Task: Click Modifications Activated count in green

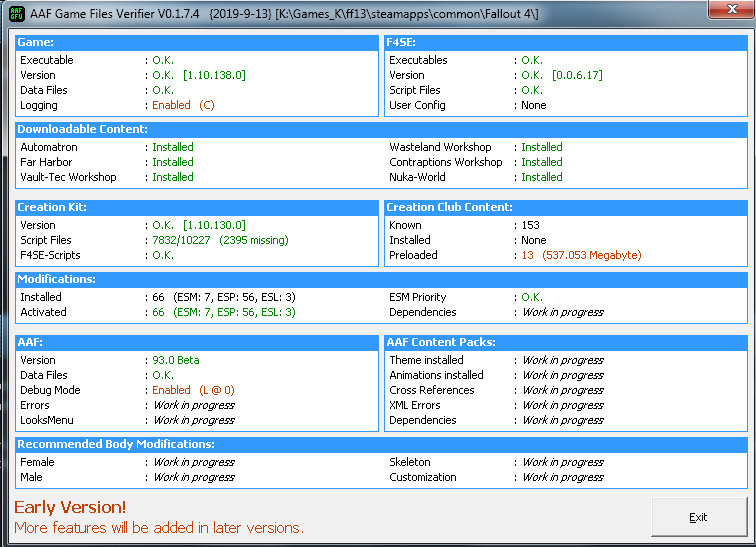Action: pyautogui.click(x=224, y=312)
